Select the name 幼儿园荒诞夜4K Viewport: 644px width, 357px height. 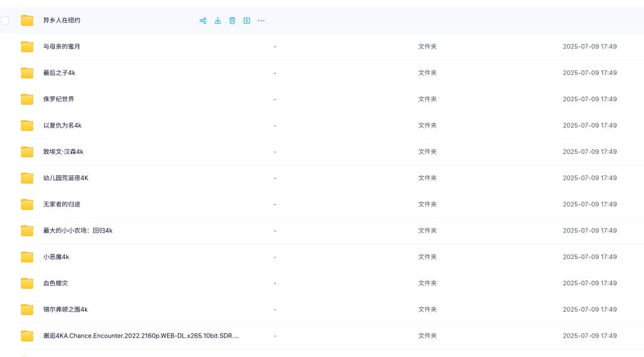(65, 178)
